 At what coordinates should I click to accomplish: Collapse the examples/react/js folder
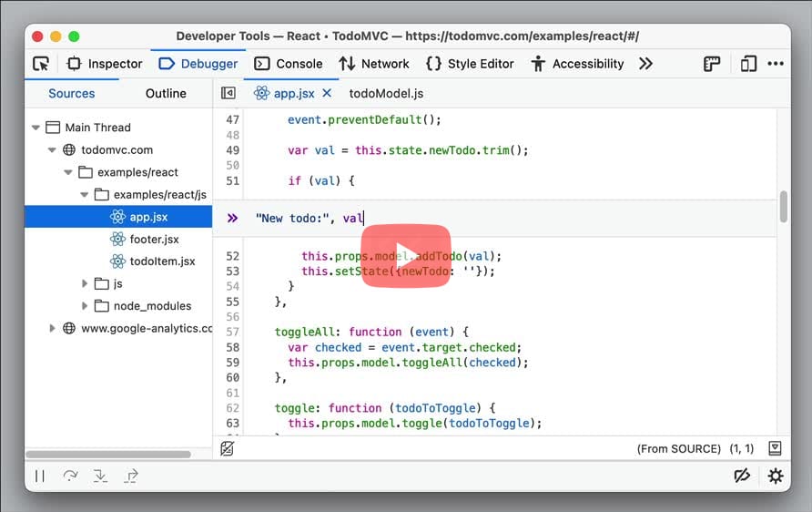[85, 195]
